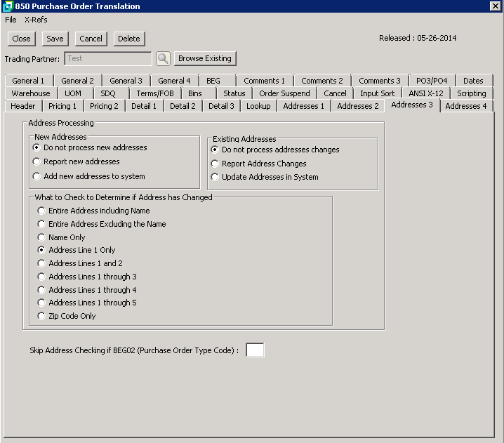
Task: Click the Delete button
Action: pos(128,39)
